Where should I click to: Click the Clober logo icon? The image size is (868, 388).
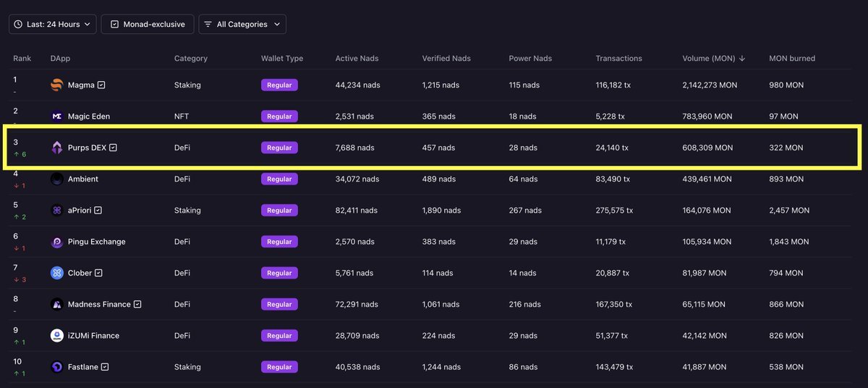pos(57,273)
